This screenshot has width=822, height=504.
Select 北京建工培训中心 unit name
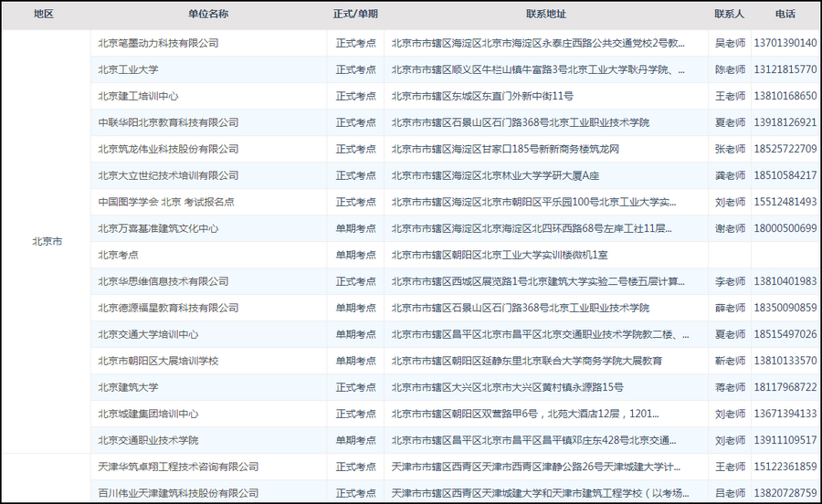(x=139, y=97)
